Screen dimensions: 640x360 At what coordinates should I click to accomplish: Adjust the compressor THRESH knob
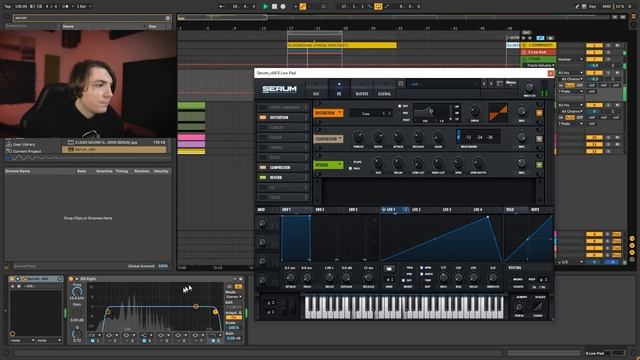pyautogui.click(x=358, y=137)
